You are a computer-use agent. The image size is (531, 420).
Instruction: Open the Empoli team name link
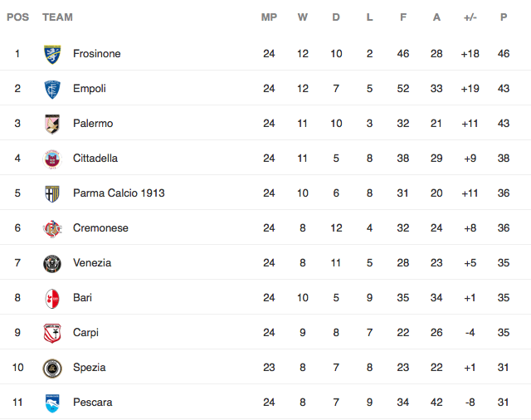point(89,89)
